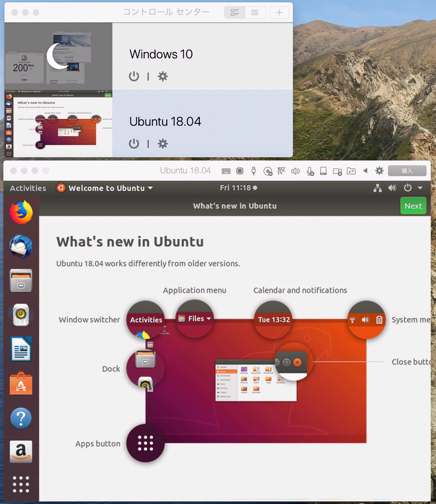Click the add new VM plus button
436x504 pixels.
tap(279, 12)
